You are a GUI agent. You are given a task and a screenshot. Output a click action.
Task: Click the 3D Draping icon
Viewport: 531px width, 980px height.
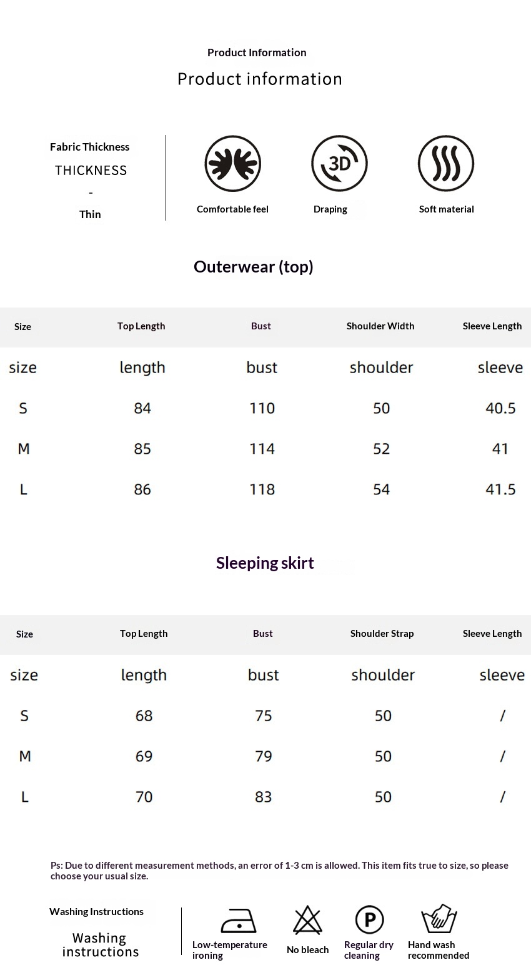coord(339,164)
